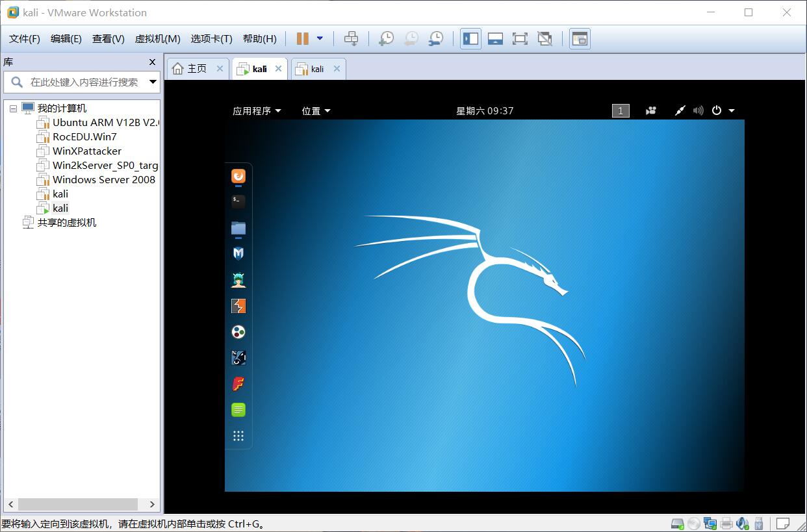Select RocEDU.Win7 virtual machine

pos(84,136)
